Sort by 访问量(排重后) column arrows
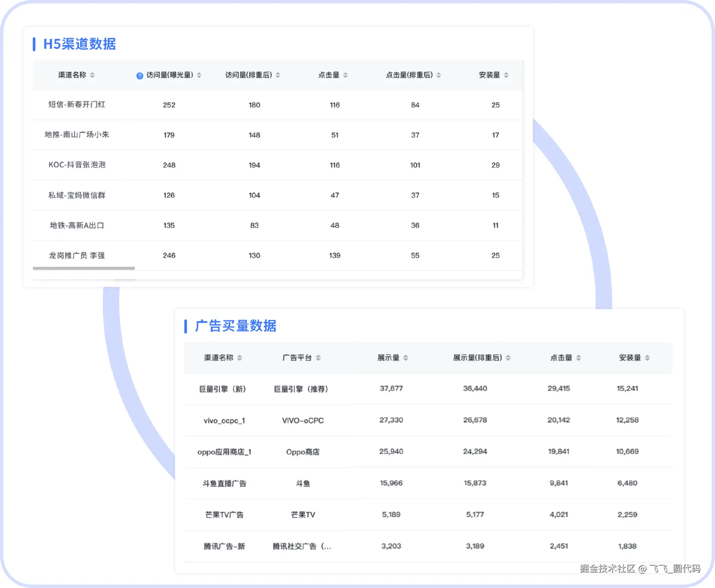The image size is (715, 588). pos(278,75)
